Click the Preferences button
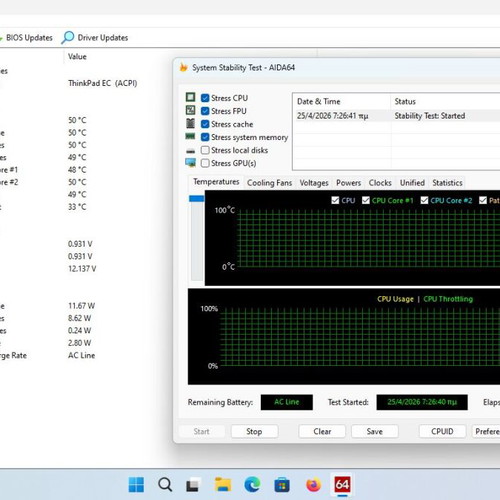 click(x=487, y=431)
